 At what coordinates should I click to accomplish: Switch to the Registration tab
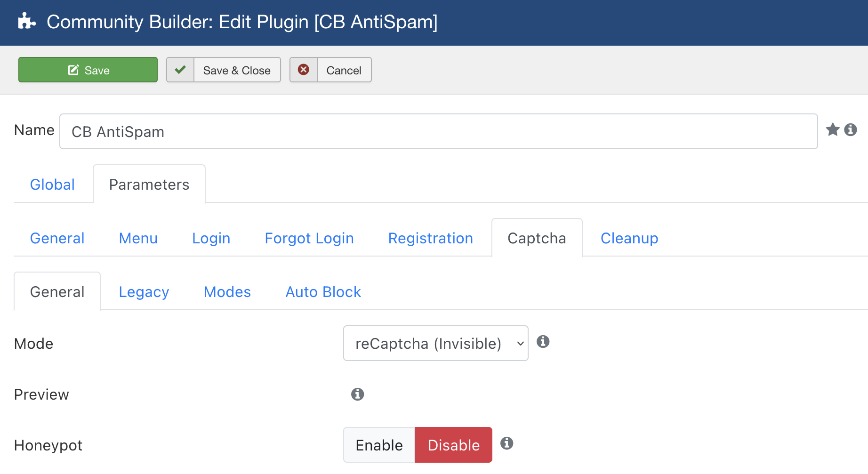431,238
